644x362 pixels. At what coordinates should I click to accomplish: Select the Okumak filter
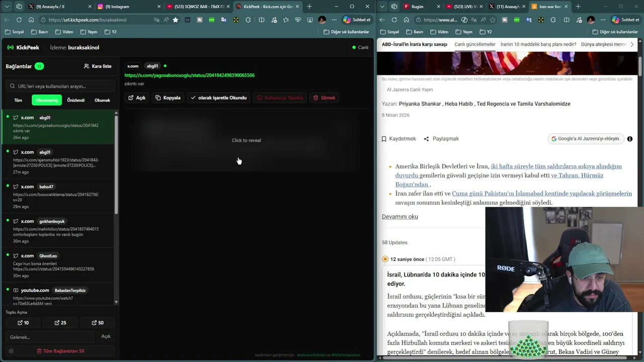pos(102,100)
